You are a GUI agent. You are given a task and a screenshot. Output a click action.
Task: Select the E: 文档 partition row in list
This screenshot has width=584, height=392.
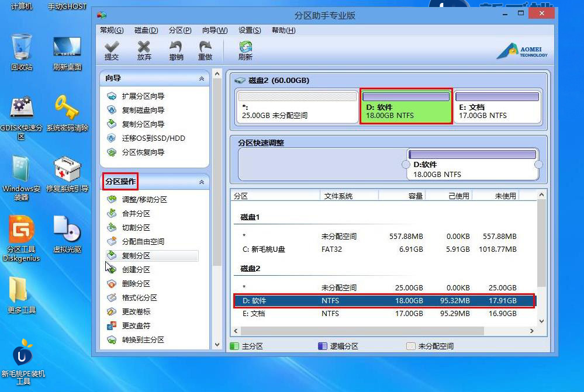pos(384,314)
